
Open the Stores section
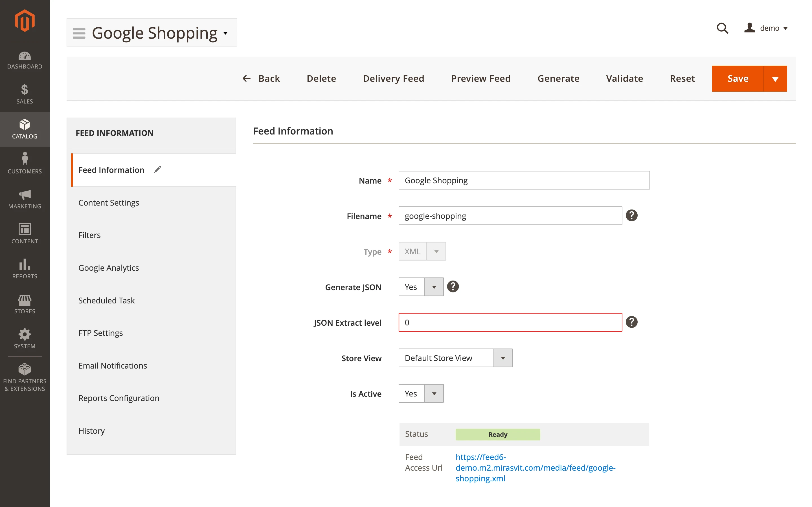(x=25, y=303)
